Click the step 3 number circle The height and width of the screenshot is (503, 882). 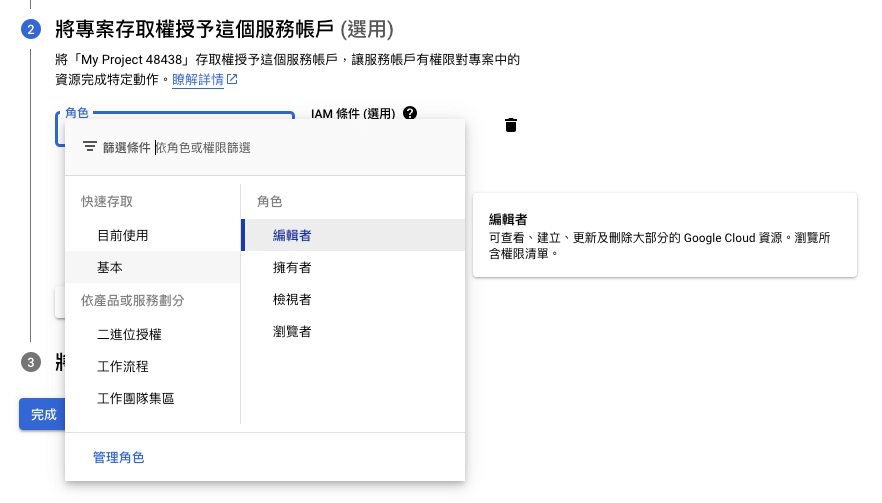31,362
